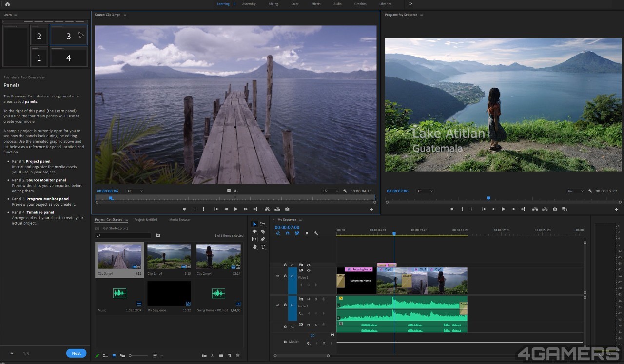Viewport: 624px width, 364px height.
Task: Expand workspace overflow chevrons
Action: [x=410, y=4]
